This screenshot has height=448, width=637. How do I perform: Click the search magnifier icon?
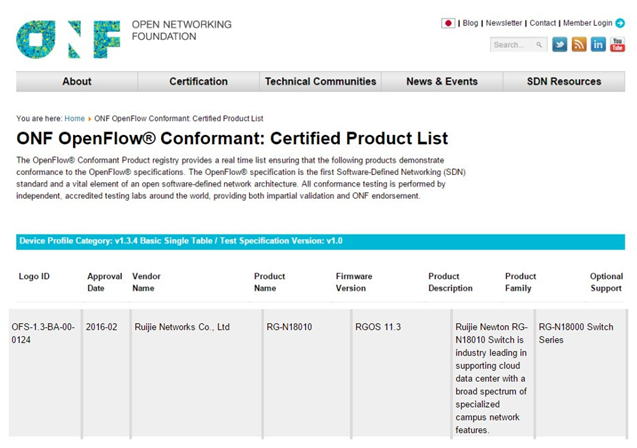click(539, 45)
